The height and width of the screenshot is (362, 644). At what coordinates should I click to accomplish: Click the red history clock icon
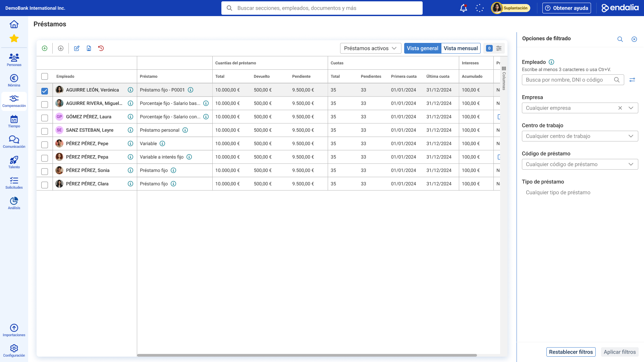click(101, 48)
